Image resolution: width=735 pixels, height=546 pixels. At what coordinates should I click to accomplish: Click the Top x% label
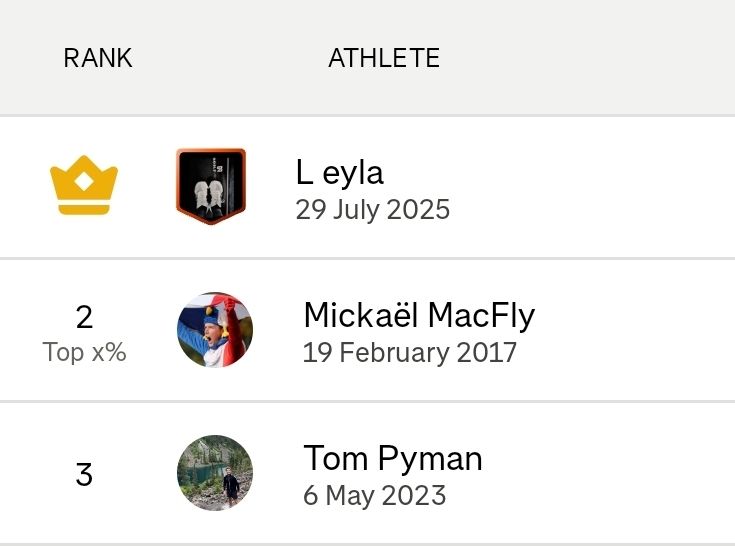coord(84,352)
